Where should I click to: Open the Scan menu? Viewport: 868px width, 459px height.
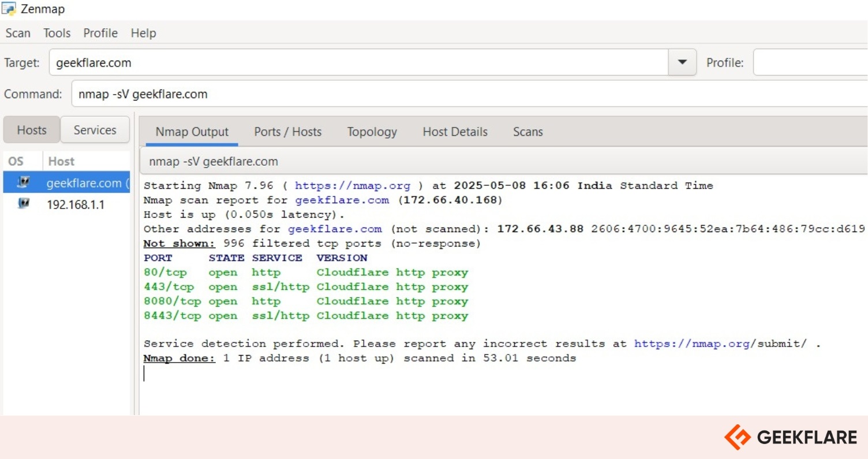(x=18, y=33)
